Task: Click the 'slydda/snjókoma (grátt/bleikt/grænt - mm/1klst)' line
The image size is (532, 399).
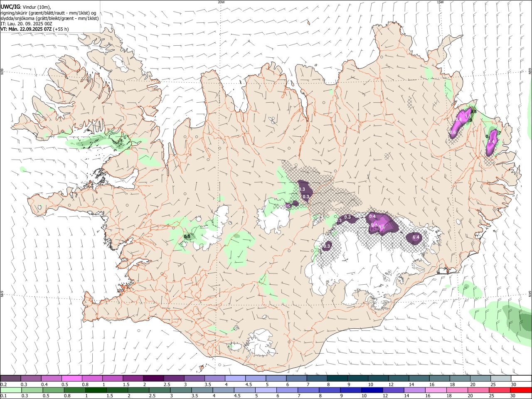Action: tap(49, 18)
